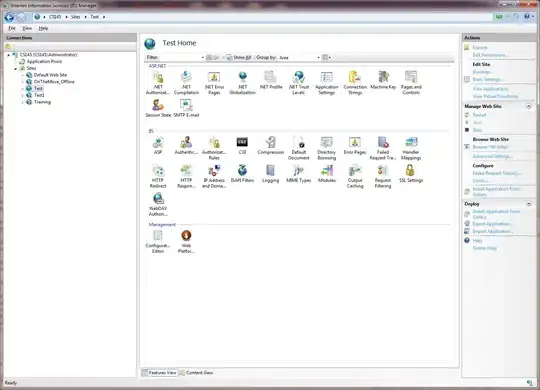Switch to the Features View tab
Viewport: 540px width, 390px height.
point(159,373)
